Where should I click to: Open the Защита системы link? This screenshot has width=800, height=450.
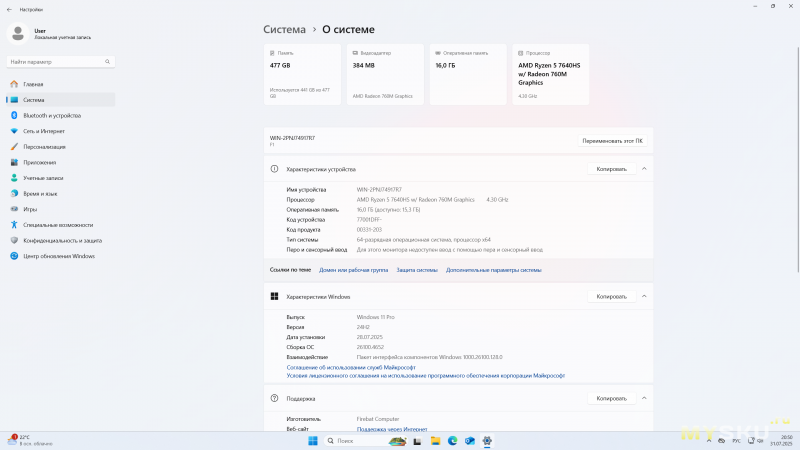click(417, 270)
